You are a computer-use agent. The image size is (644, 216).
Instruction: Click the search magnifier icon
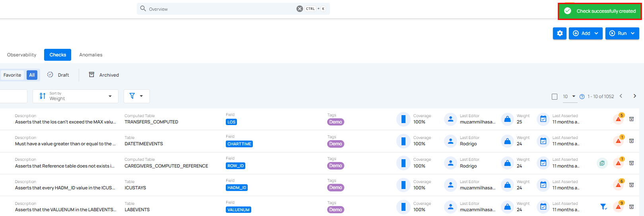pyautogui.click(x=143, y=8)
